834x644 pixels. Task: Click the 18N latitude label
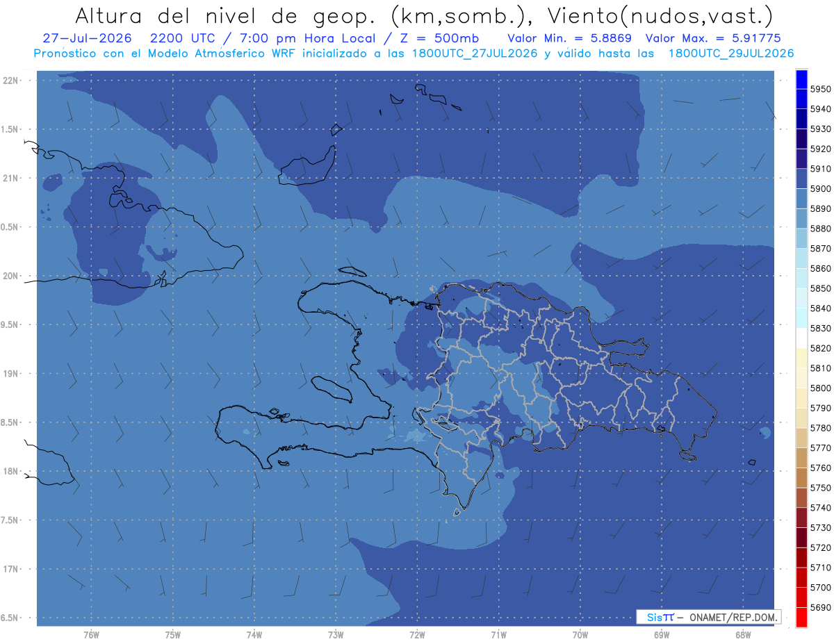[11, 471]
